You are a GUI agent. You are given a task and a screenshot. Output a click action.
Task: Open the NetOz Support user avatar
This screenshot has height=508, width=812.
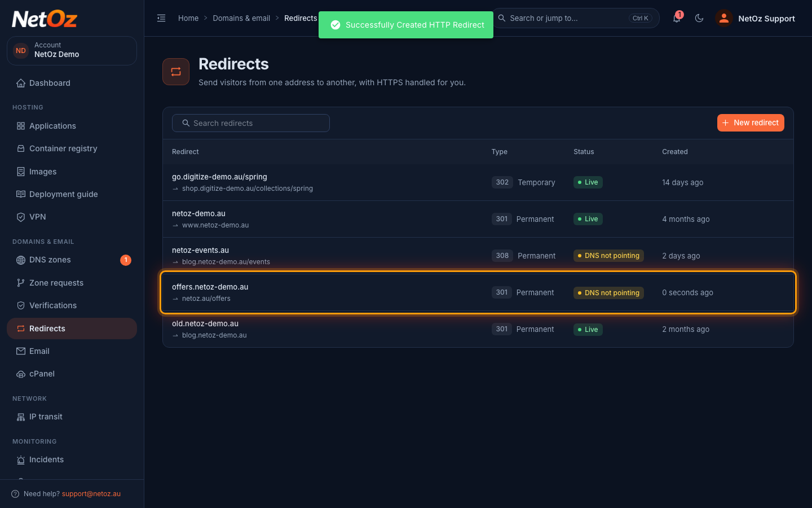pyautogui.click(x=724, y=18)
